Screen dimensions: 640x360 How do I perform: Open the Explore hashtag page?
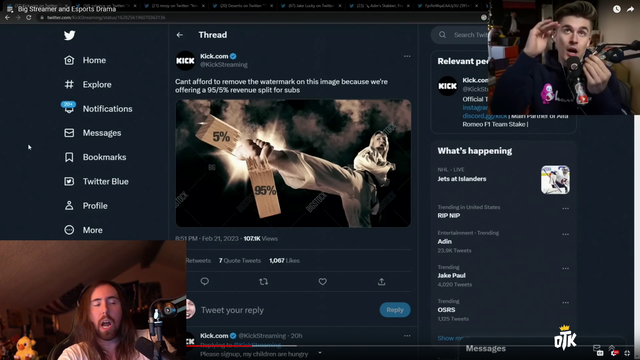point(88,84)
